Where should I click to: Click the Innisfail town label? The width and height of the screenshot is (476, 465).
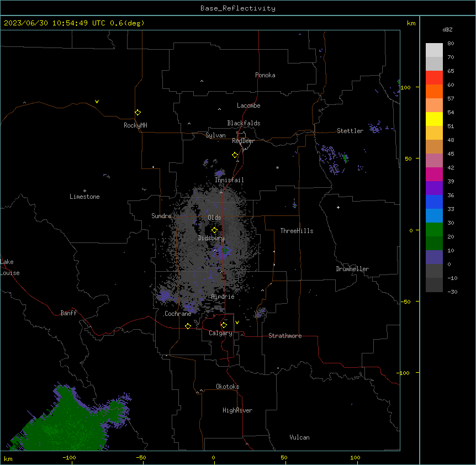click(x=229, y=180)
